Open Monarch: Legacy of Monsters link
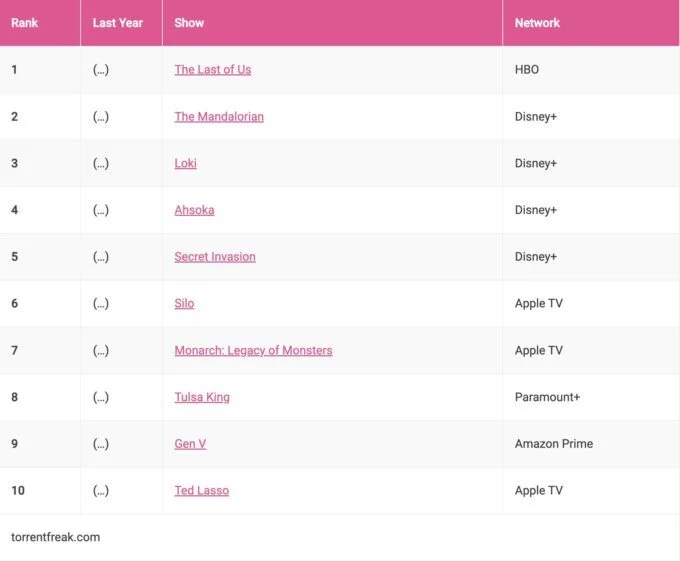Screen dimensions: 680x561 [253, 351]
